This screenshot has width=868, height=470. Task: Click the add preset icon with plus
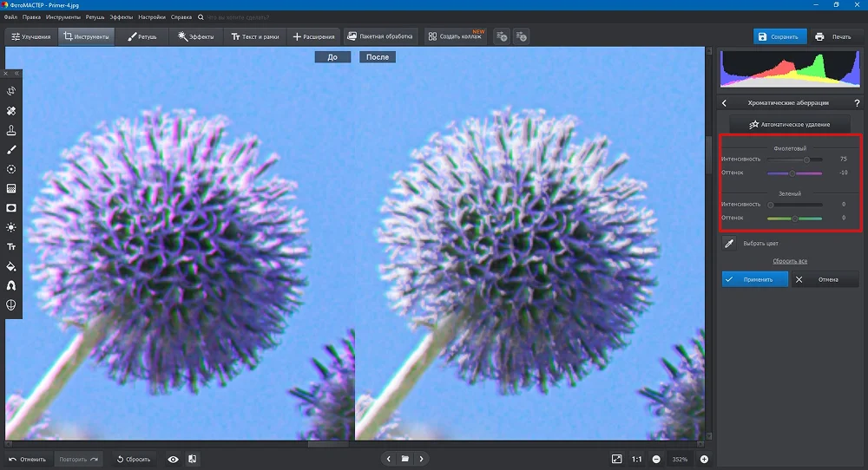[502, 36]
